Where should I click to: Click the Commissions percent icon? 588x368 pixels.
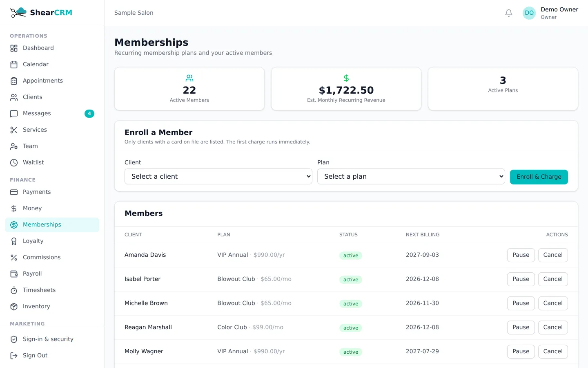point(14,258)
